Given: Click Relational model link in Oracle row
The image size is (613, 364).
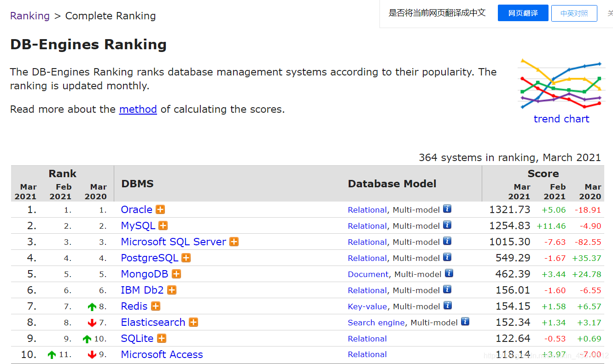Looking at the screenshot, I should [368, 210].
